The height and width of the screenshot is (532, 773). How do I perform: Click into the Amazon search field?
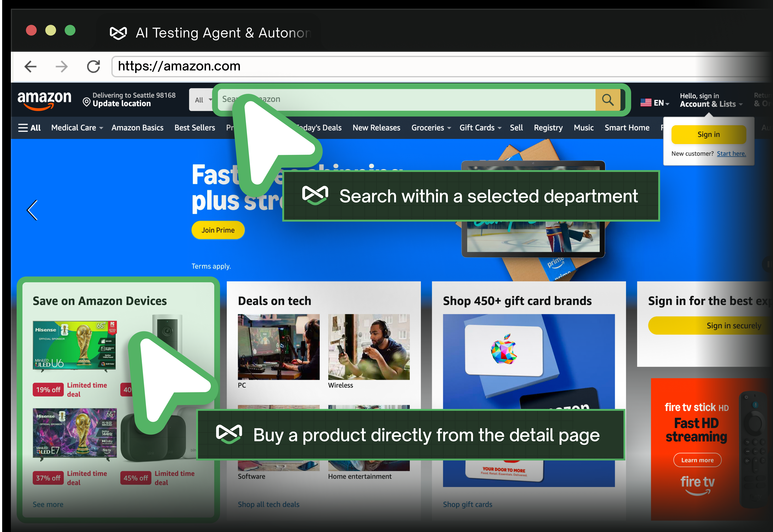(x=406, y=99)
